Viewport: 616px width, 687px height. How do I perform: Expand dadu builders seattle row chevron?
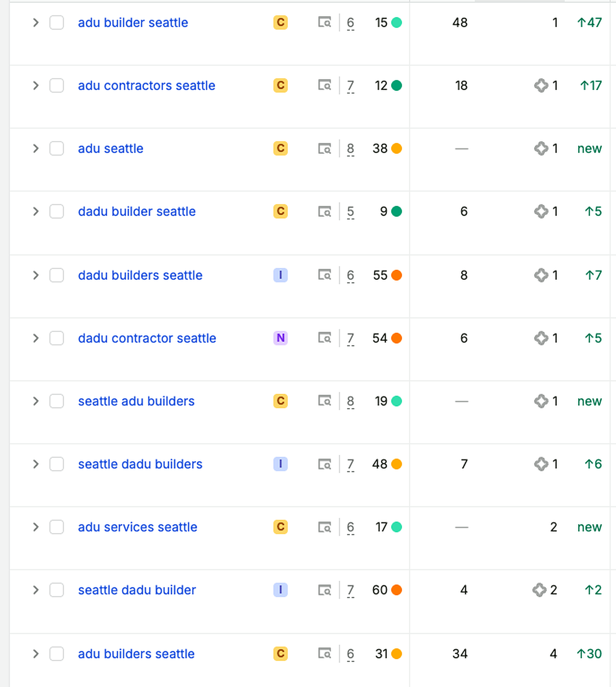tap(36, 275)
